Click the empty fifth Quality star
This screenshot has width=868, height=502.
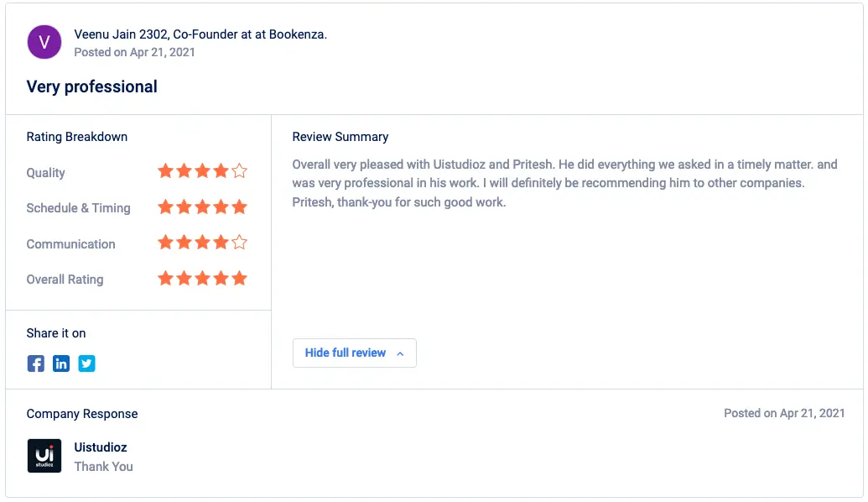click(x=239, y=171)
